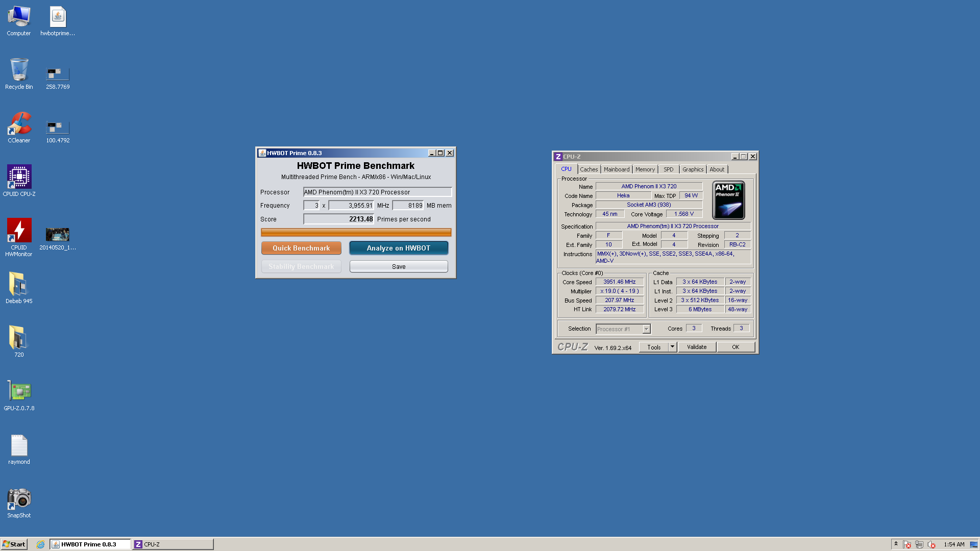Screen dimensions: 980x551
Task: Open the raymond text file
Action: pyautogui.click(x=19, y=449)
